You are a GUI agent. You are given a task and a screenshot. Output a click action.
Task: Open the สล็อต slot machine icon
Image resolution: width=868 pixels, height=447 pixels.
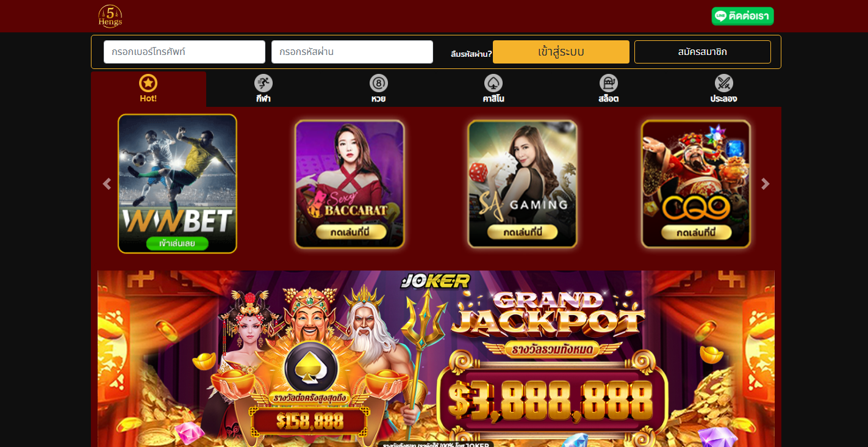click(609, 83)
